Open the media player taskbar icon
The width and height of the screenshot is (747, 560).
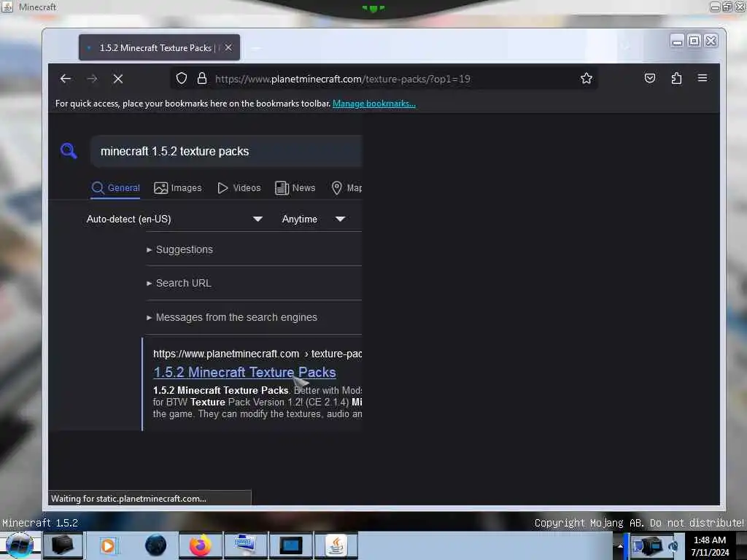(107, 545)
